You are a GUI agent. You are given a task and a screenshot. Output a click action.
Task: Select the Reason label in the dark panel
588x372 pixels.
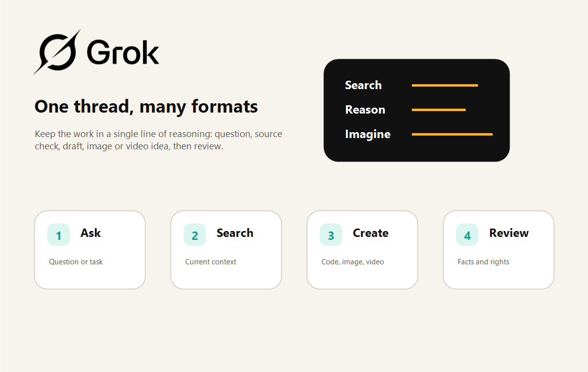point(365,110)
